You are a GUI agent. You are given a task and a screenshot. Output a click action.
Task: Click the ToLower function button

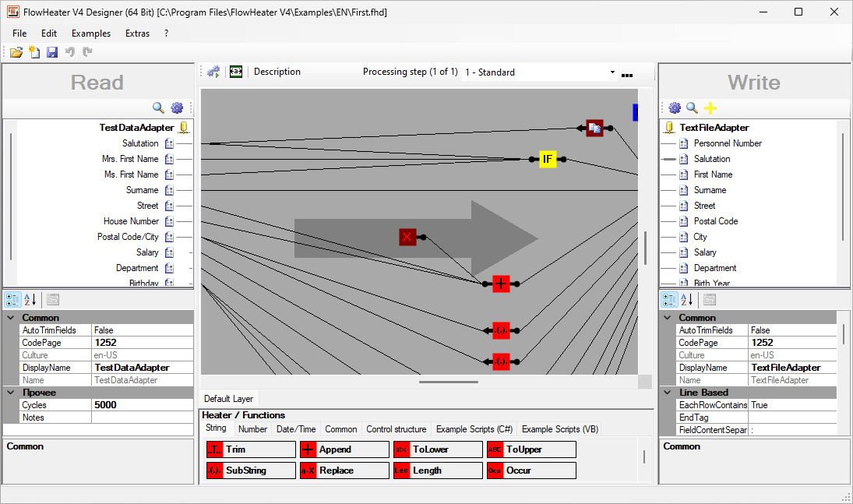438,449
